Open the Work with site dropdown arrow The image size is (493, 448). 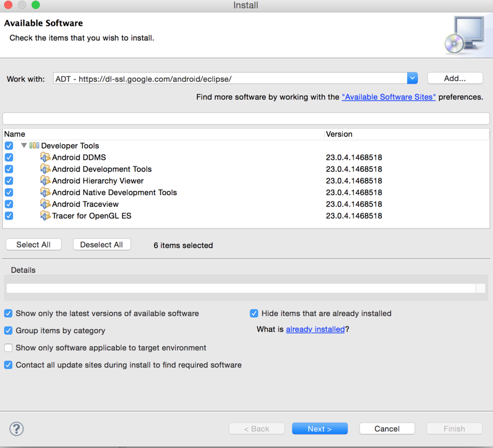click(412, 78)
